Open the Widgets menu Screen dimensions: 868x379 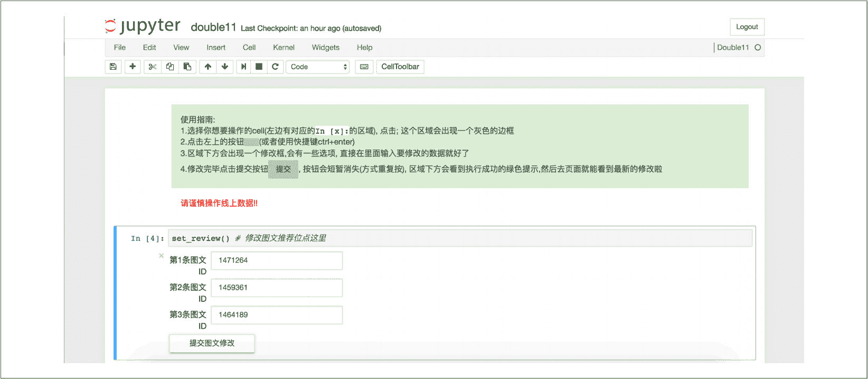point(325,48)
